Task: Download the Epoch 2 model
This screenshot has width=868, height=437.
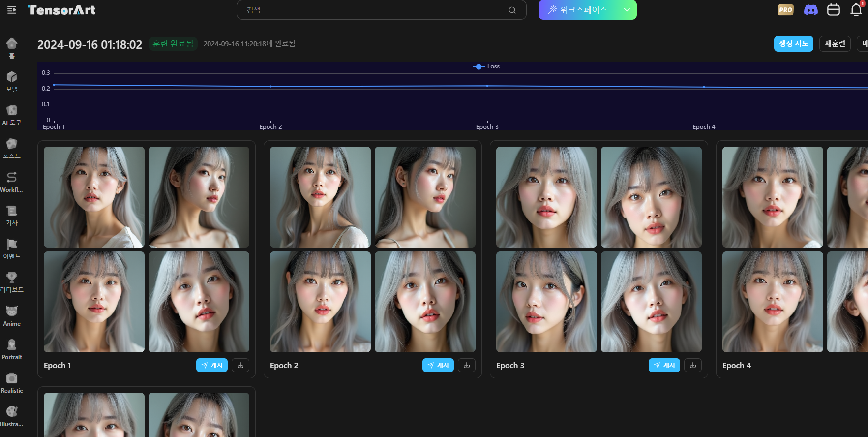Action: coord(467,365)
